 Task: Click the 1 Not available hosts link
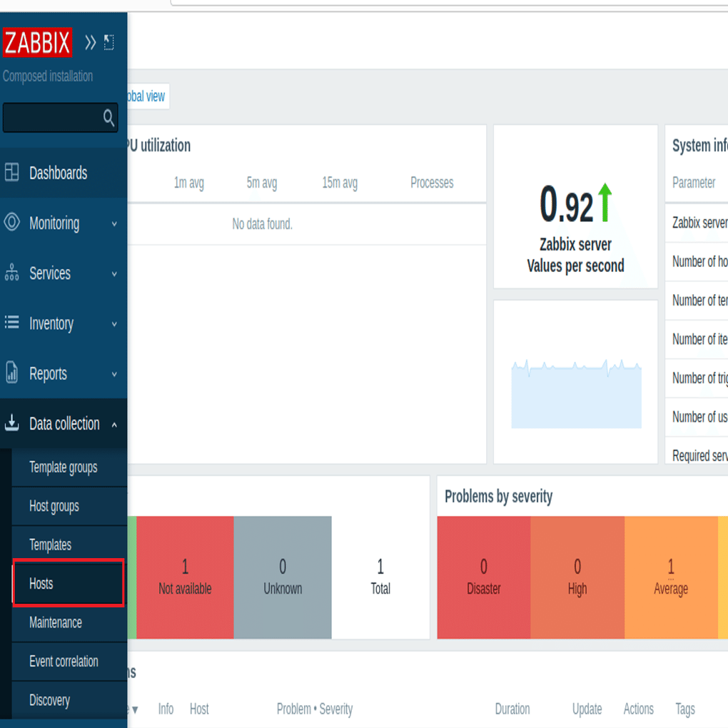coord(184,577)
